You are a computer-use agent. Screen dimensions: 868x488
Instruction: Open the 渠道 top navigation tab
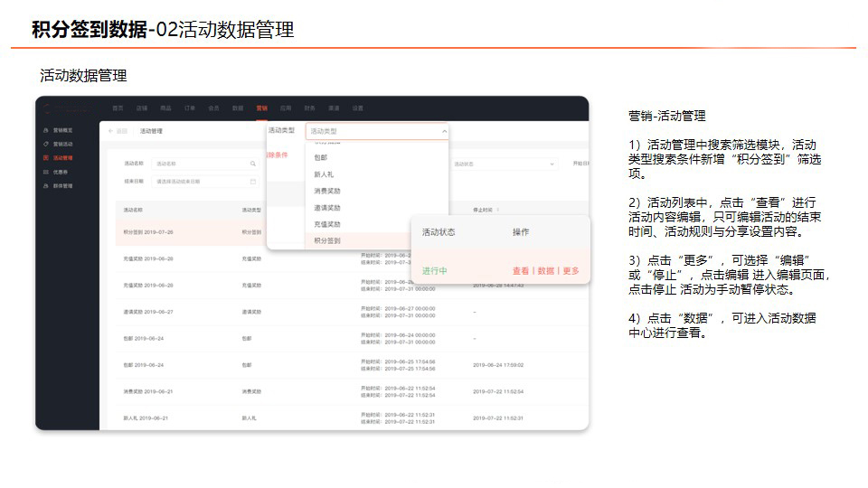pos(334,108)
